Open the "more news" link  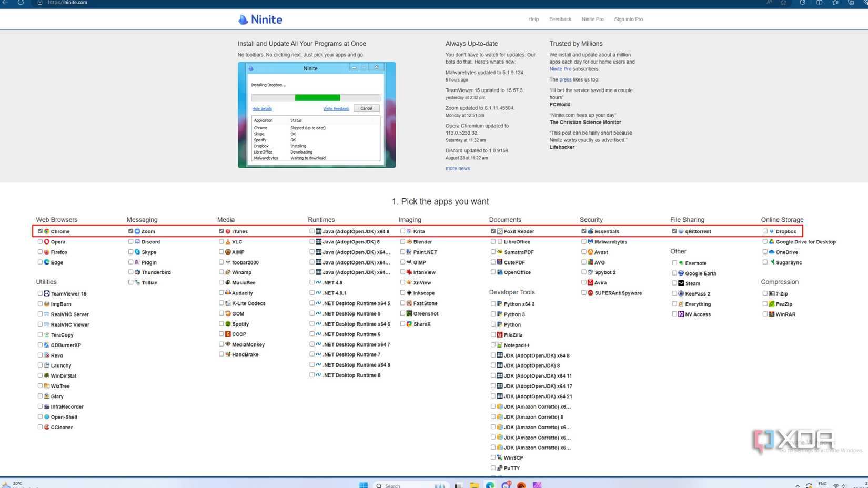457,168
